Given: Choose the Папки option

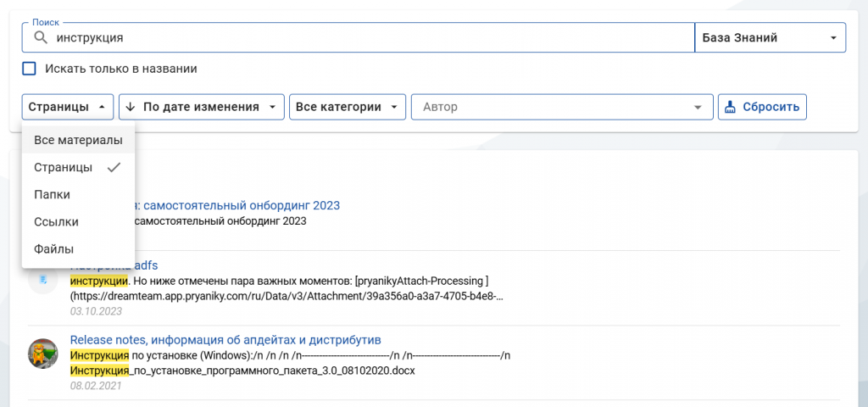Looking at the screenshot, I should tap(52, 194).
